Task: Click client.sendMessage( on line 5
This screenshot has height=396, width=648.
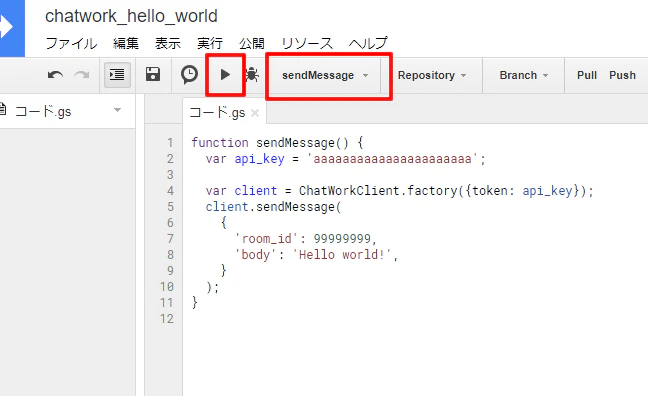Action: 274,207
